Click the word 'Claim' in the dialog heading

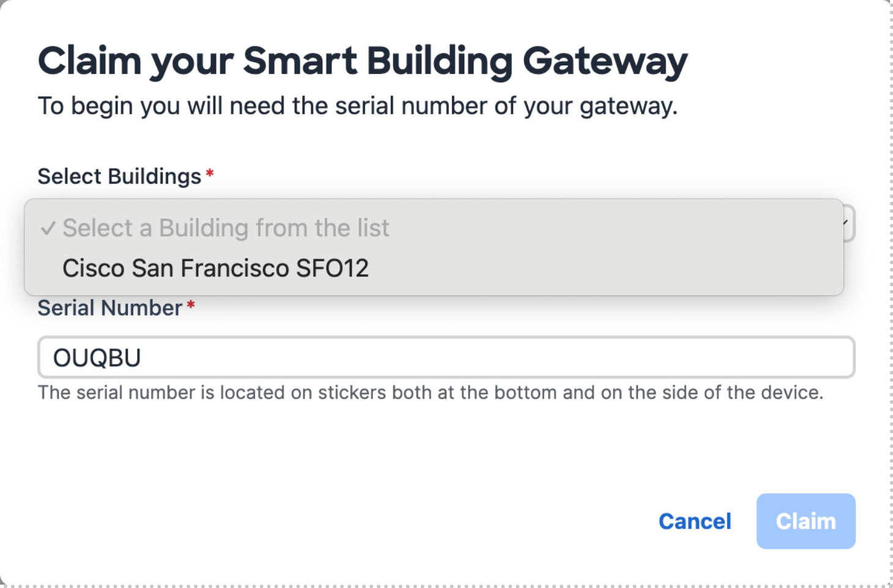coord(89,62)
